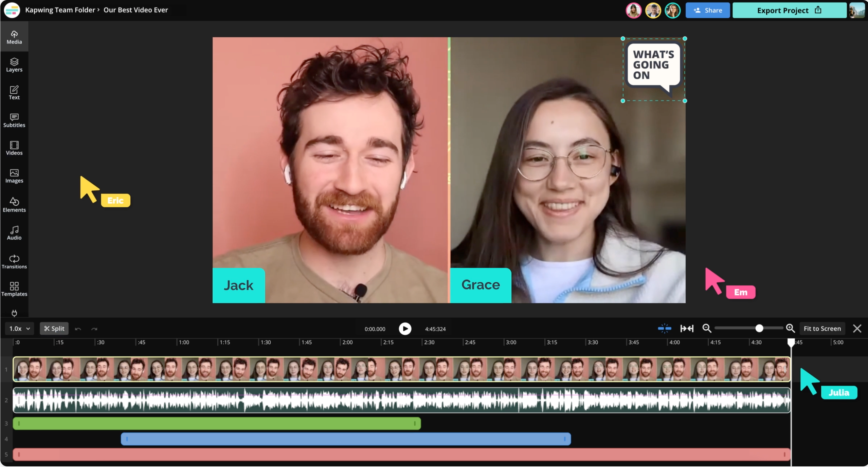The width and height of the screenshot is (868, 467).
Task: Click the trim-to-fit timeline icon
Action: point(687,328)
